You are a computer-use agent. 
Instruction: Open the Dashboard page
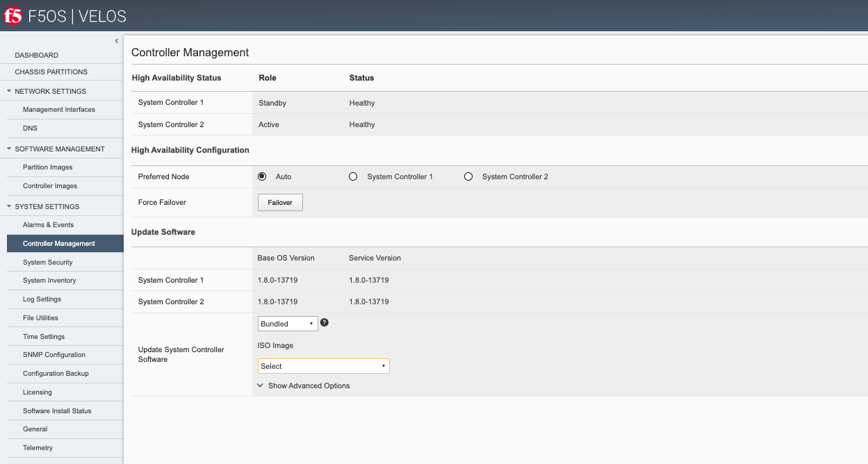37,55
